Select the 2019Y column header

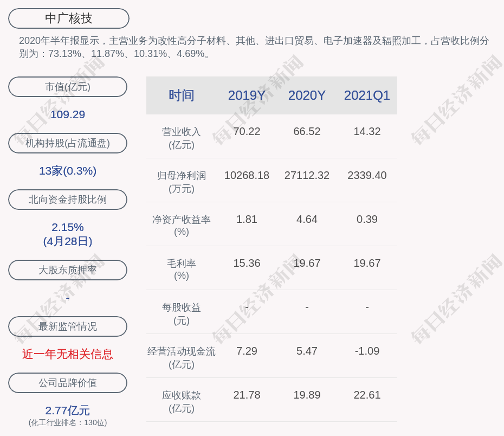(x=247, y=95)
